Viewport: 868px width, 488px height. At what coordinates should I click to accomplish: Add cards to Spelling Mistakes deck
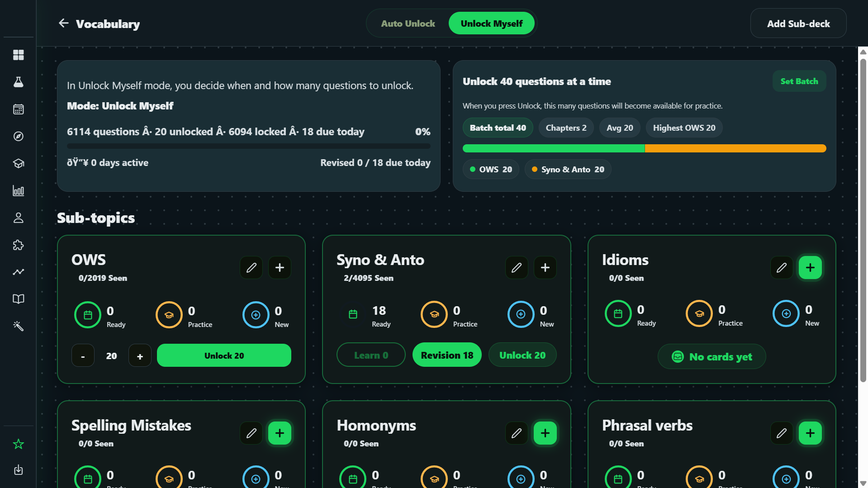click(x=280, y=433)
